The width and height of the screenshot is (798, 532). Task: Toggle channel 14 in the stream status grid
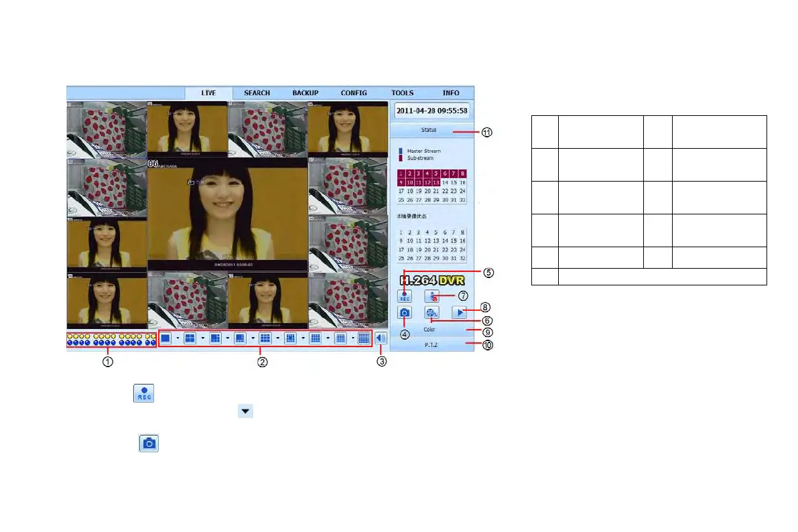click(445, 183)
